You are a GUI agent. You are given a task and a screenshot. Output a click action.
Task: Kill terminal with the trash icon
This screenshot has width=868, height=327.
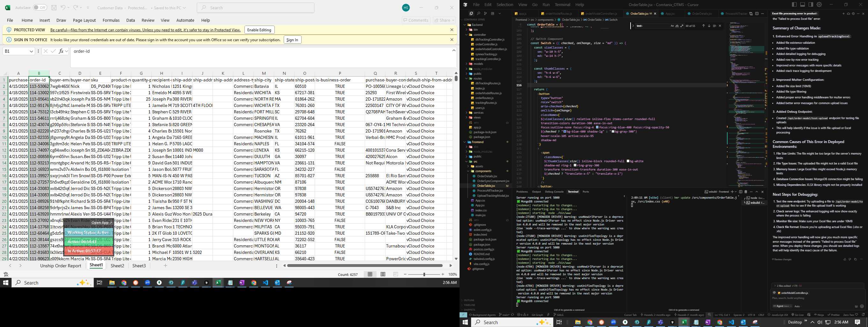pos(746,192)
